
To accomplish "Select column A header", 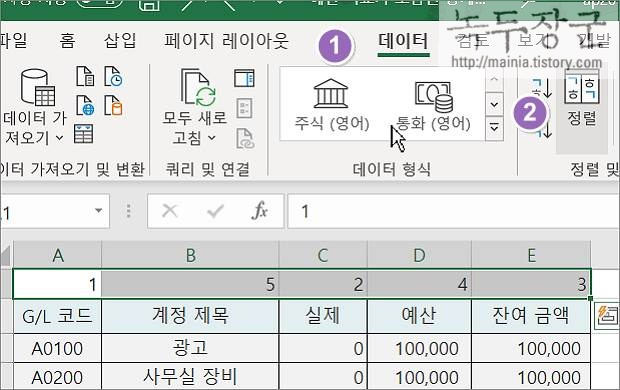I will (x=58, y=255).
